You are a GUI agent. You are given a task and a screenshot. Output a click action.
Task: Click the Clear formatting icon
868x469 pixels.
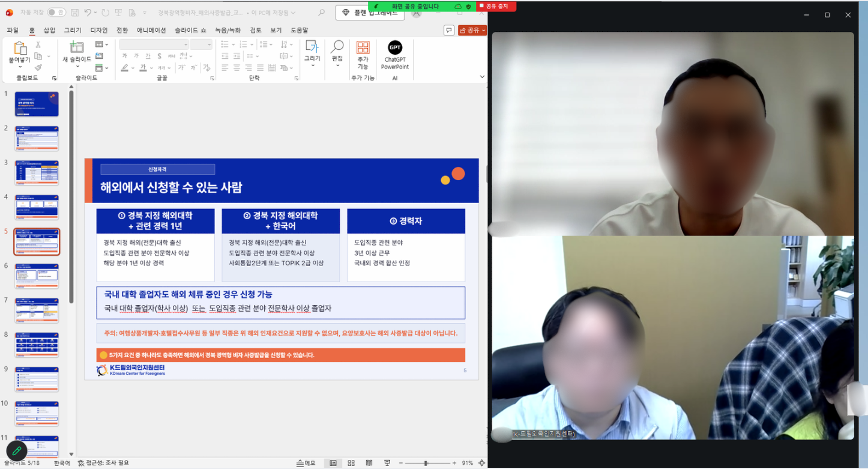207,68
